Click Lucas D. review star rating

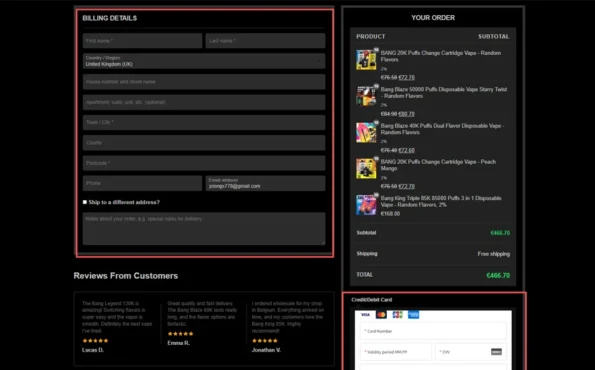95,341
